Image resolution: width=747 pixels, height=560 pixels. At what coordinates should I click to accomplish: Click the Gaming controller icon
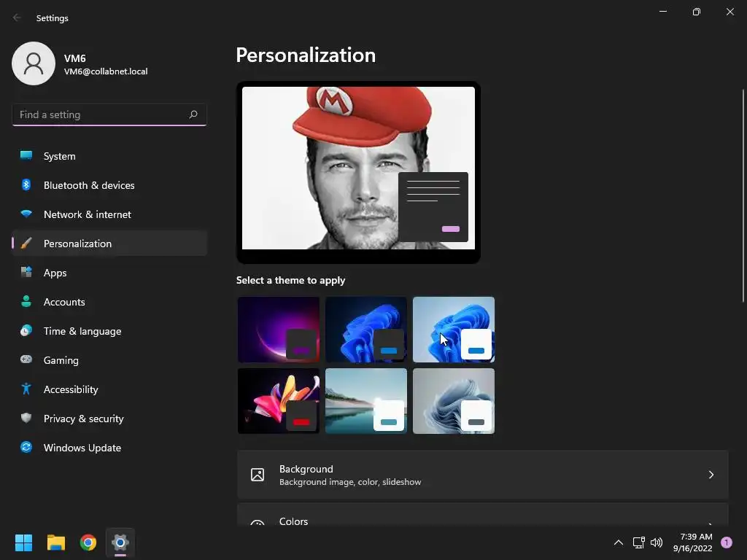pyautogui.click(x=26, y=359)
